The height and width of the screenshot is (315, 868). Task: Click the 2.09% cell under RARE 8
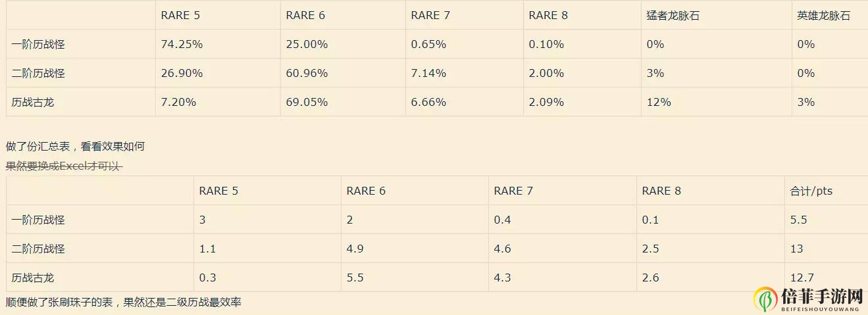click(x=546, y=103)
